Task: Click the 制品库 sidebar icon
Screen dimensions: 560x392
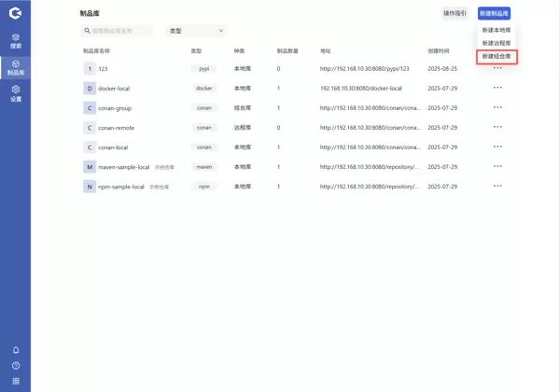Action: 15,67
